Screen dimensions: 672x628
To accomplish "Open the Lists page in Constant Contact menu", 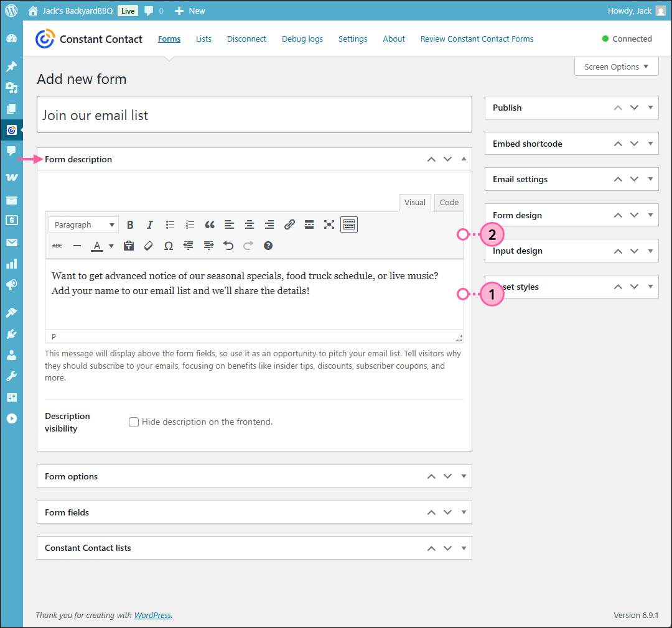I will click(x=203, y=39).
